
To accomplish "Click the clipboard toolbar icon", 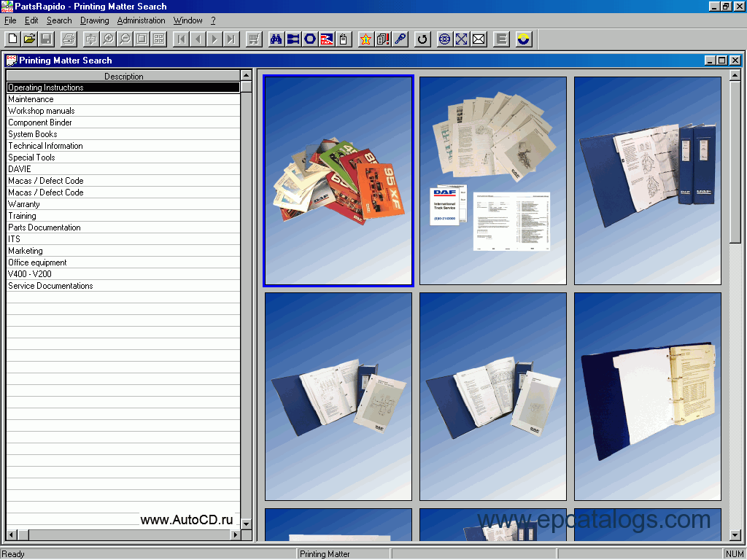I will [x=344, y=39].
